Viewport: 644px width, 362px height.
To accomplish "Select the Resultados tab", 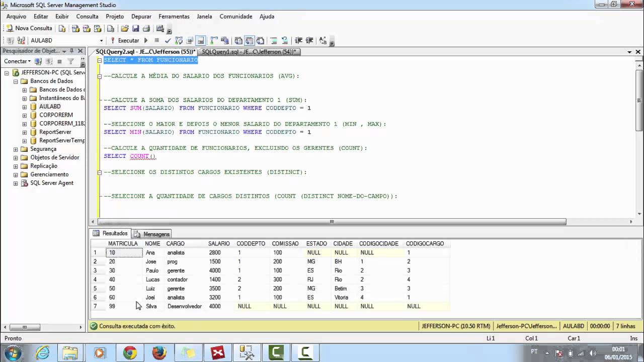I will coord(111,233).
